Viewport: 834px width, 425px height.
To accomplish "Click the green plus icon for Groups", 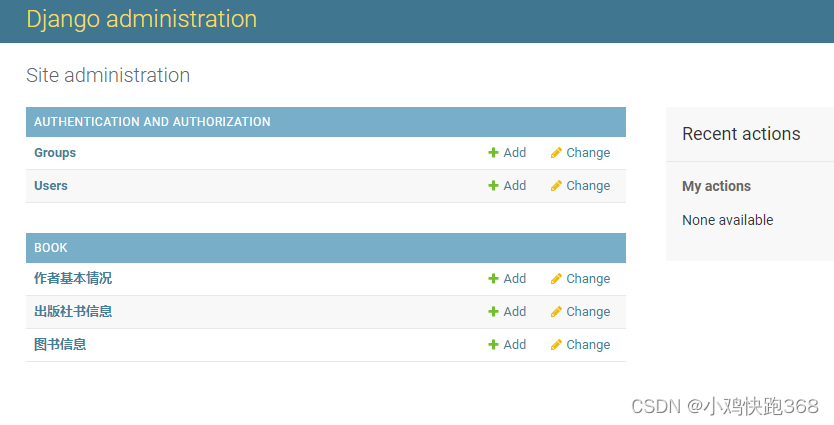I will (493, 153).
